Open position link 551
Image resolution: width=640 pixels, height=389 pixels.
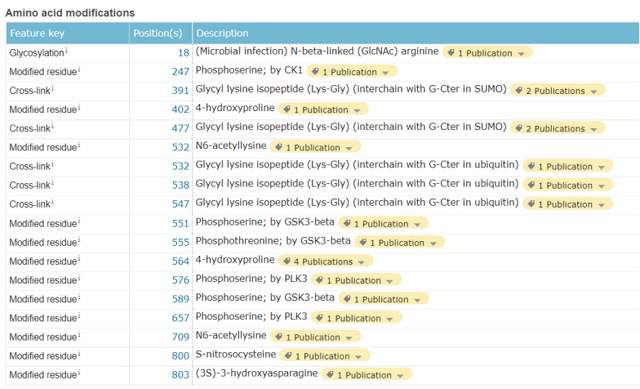tap(180, 223)
